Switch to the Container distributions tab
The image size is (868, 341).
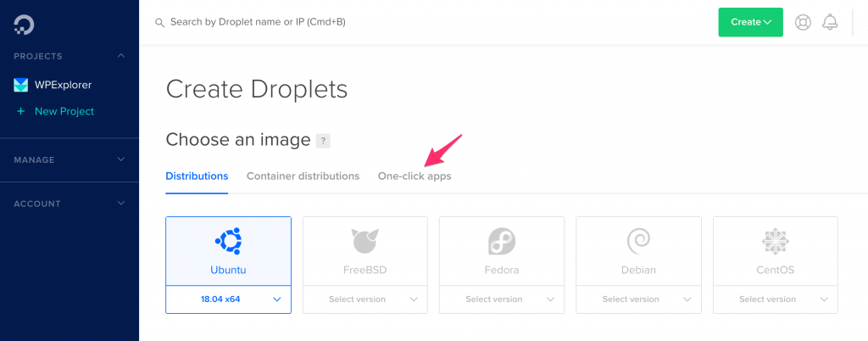point(303,176)
